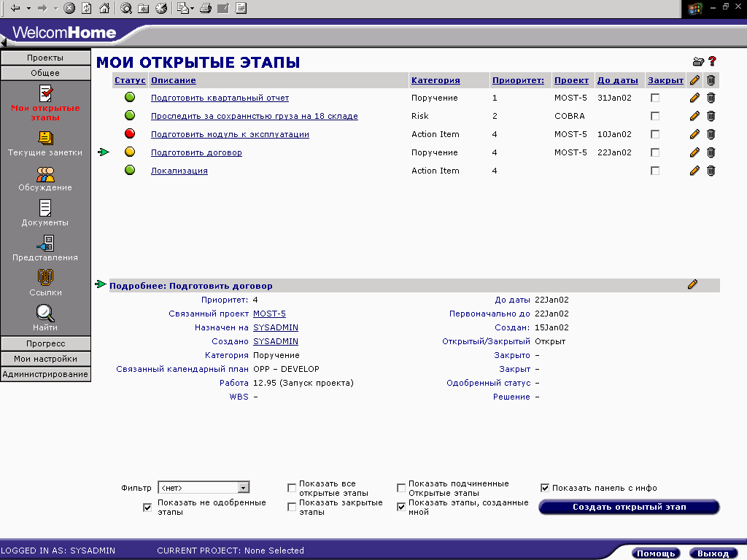747x560 pixels.
Task: Open the Администрирование sidebar section
Action: [x=45, y=374]
